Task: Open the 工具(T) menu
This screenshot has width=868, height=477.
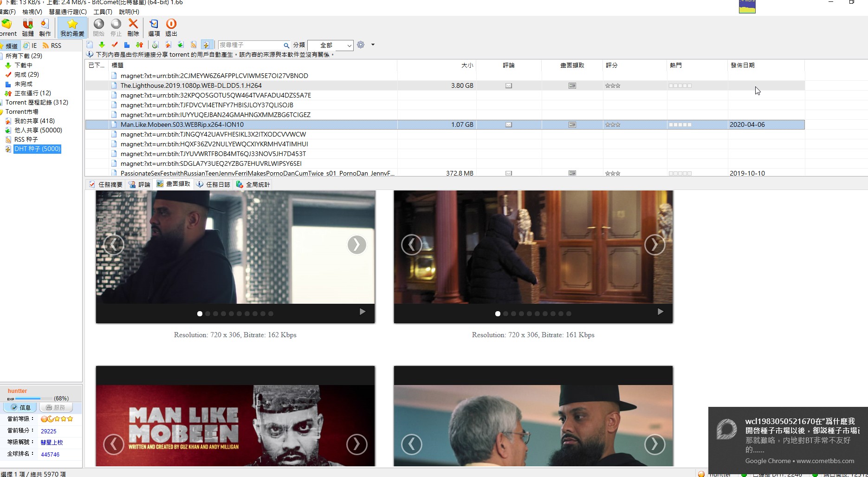Action: [x=103, y=12]
